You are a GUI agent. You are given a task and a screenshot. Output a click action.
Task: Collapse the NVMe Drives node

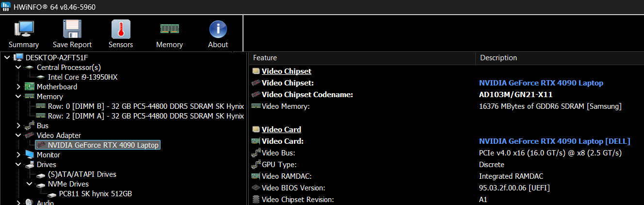tap(30, 184)
